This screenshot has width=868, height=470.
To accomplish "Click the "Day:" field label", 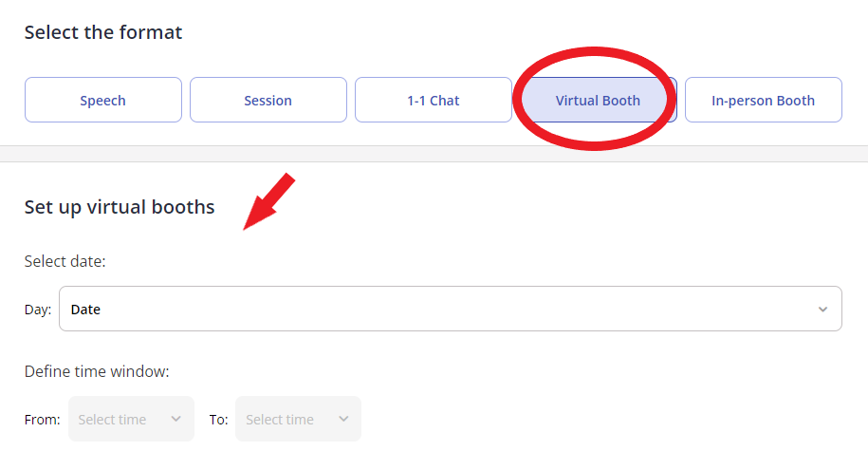I will pyautogui.click(x=38, y=310).
